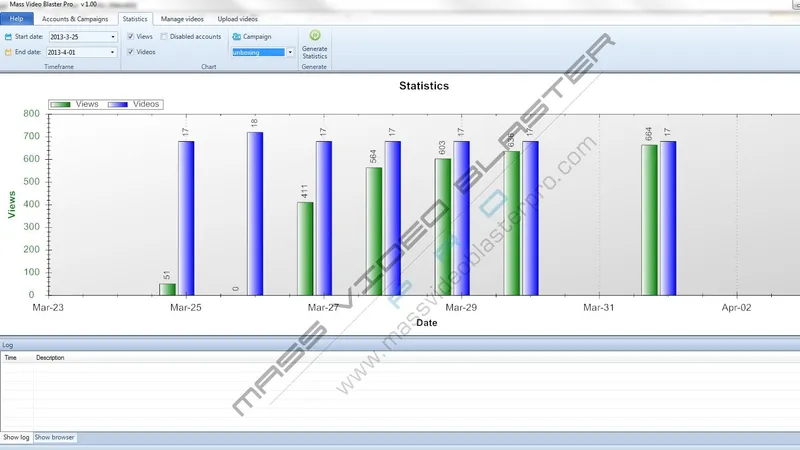The image size is (800, 450).
Task: Click the 800 value on Views axis
Action: pos(32,114)
